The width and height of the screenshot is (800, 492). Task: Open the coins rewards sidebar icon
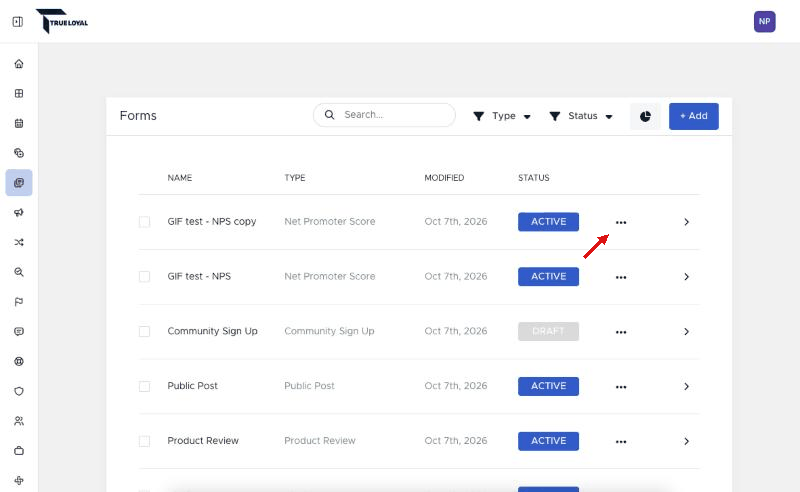[x=19, y=153]
